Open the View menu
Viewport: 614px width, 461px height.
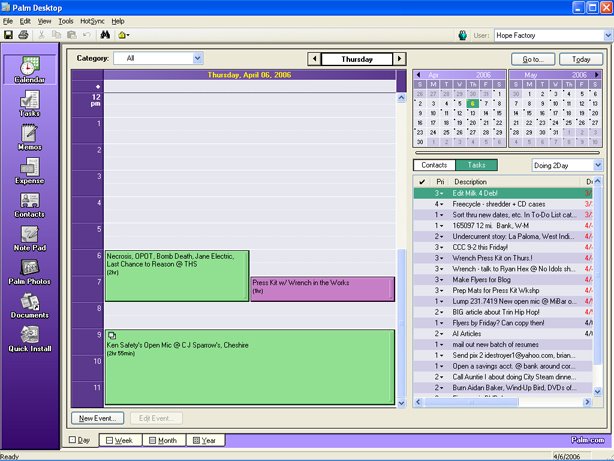[44, 21]
